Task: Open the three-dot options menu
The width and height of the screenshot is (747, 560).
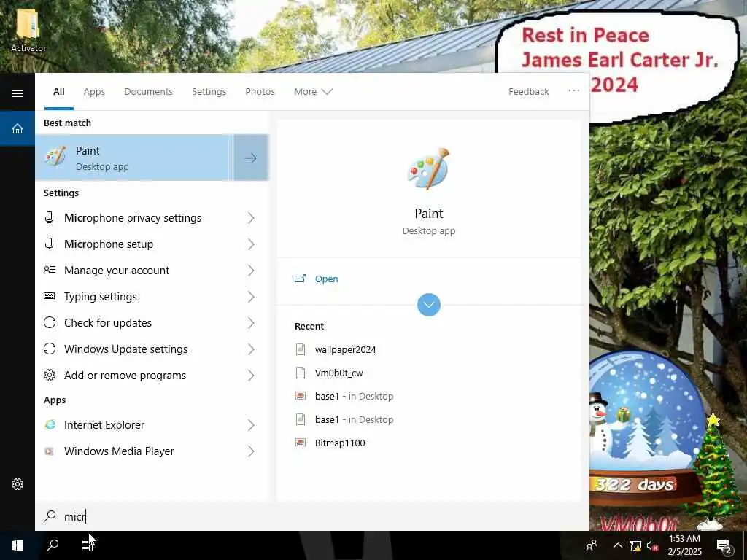Action: (x=573, y=90)
